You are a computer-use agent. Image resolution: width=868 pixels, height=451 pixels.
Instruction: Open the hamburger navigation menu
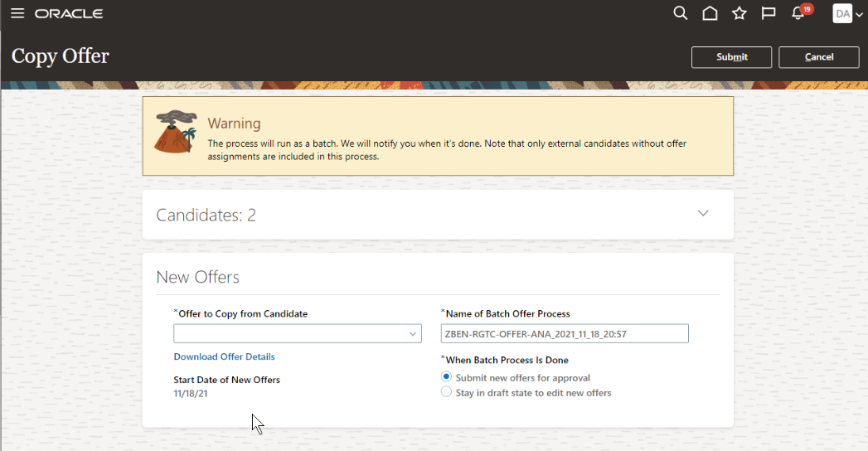17,13
